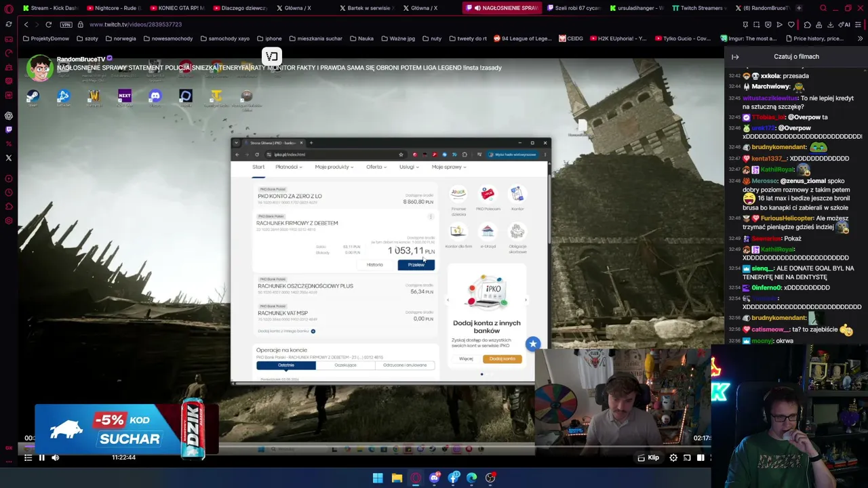Click the NEXT desktop icon in stream
Viewport: 868px width, 488px height.
(124, 97)
